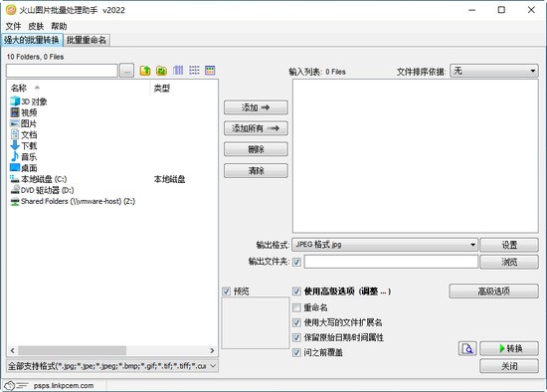Click the 输出文件夹 path input field
This screenshot has width=547, height=392.
(391, 262)
